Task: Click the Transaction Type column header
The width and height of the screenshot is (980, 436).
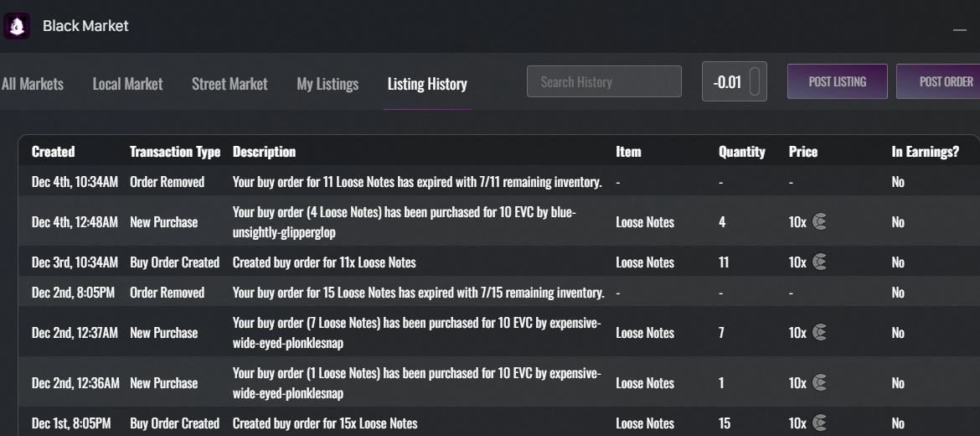Action: tap(175, 152)
